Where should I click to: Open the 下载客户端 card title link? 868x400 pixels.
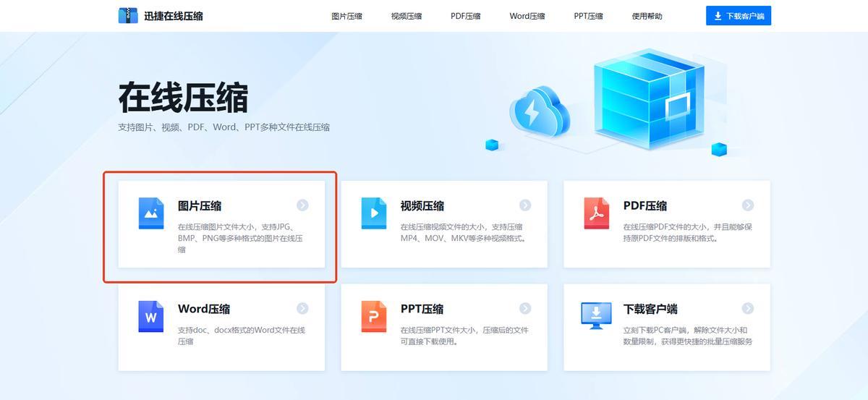coord(650,309)
